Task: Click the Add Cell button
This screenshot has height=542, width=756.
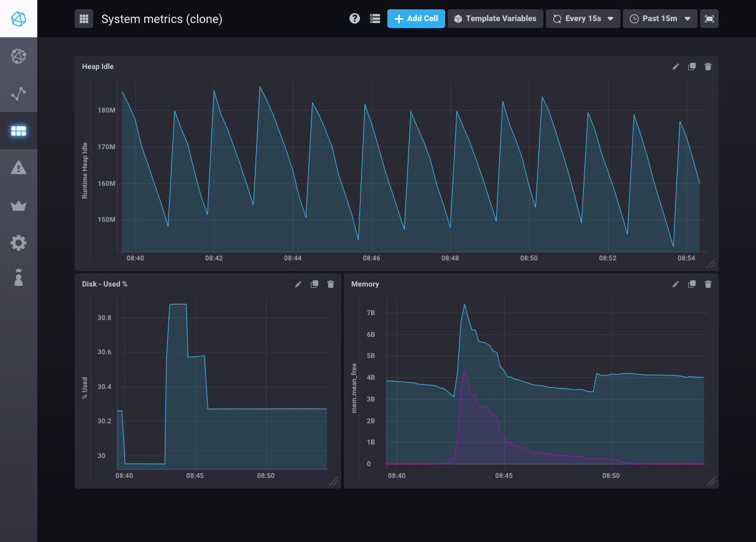Action: (416, 19)
